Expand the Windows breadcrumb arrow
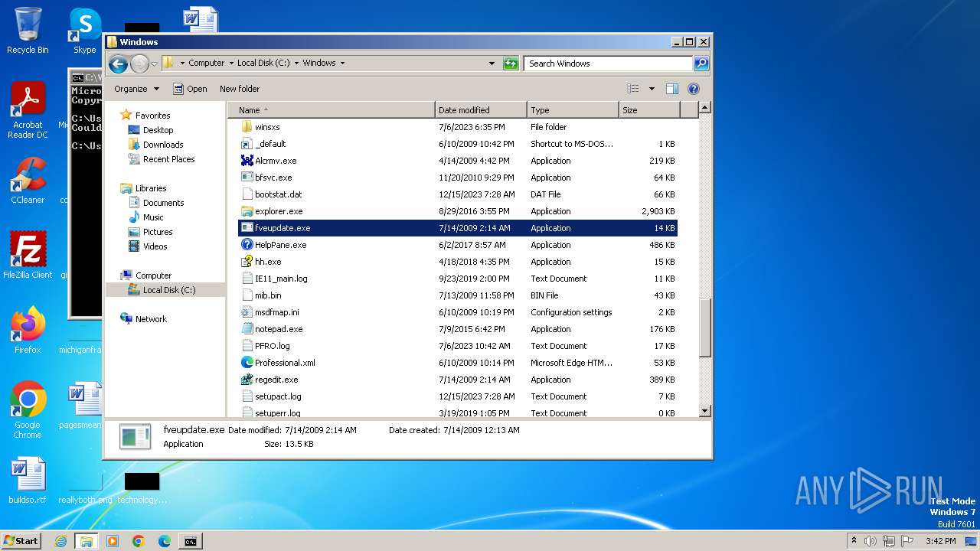This screenshot has height=551, width=980. (342, 64)
